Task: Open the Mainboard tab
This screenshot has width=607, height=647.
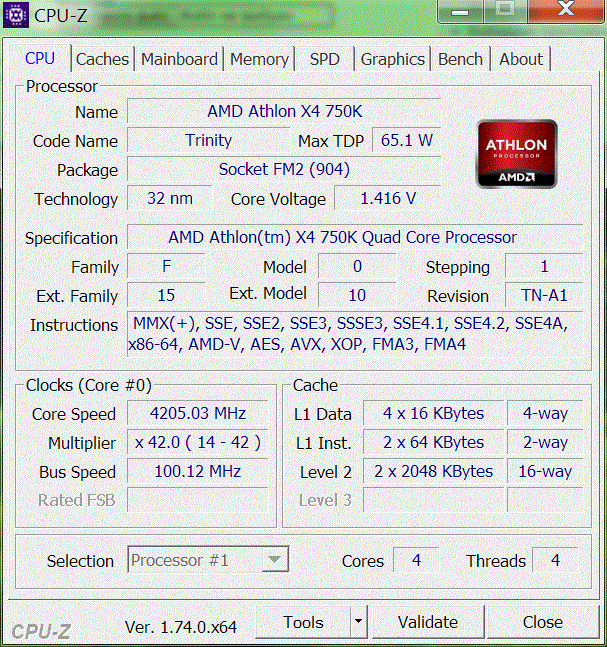Action: pyautogui.click(x=179, y=59)
